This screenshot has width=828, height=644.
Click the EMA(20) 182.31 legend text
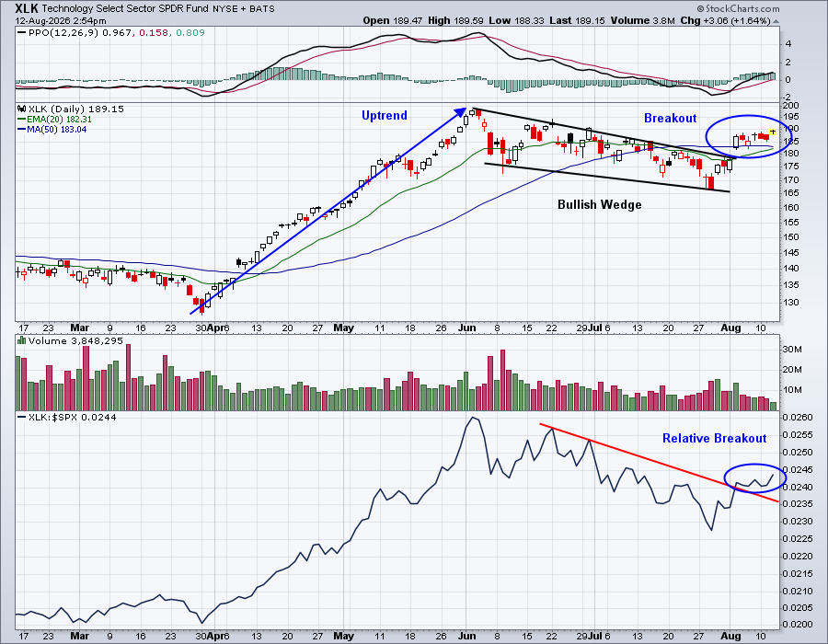59,120
